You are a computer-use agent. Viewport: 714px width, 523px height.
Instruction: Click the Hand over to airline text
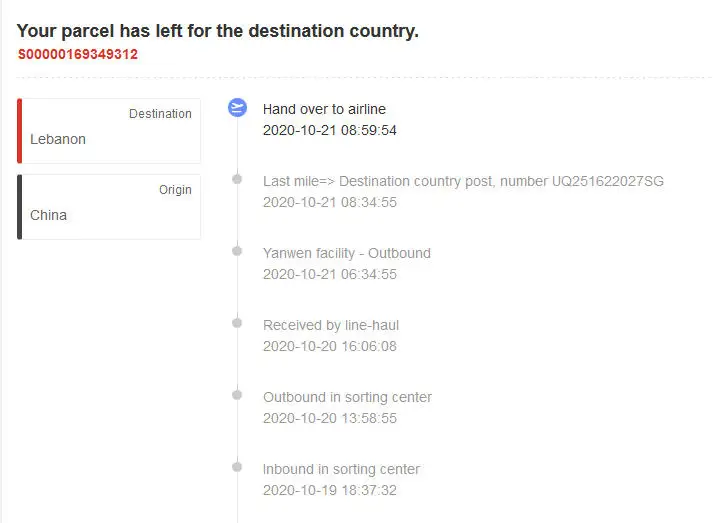[x=324, y=109]
